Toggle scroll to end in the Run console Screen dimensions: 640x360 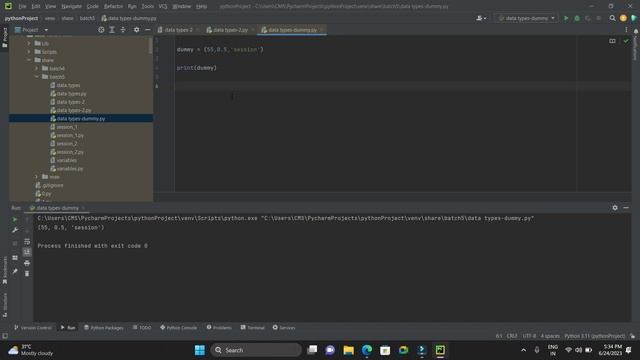coord(27,252)
